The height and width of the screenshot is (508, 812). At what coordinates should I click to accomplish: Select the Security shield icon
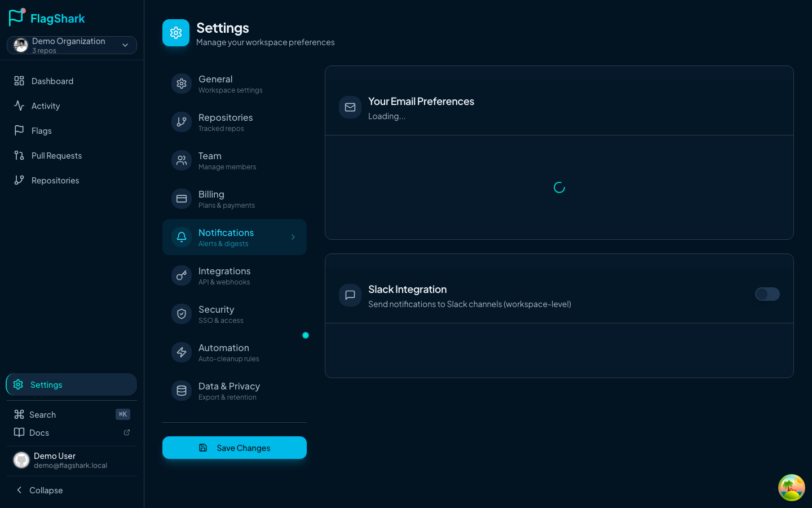[182, 314]
